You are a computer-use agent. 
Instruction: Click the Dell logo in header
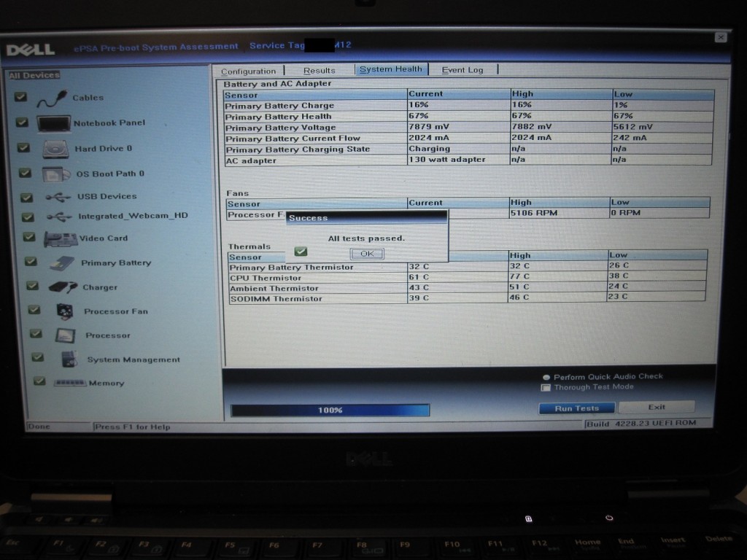point(31,50)
